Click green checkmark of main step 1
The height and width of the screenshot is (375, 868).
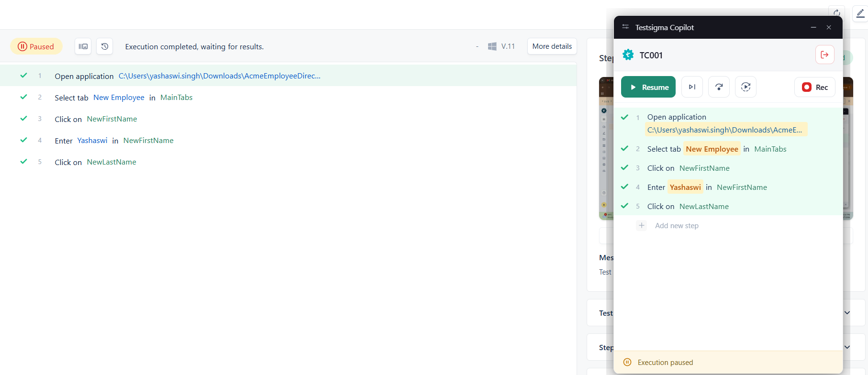pyautogui.click(x=23, y=76)
